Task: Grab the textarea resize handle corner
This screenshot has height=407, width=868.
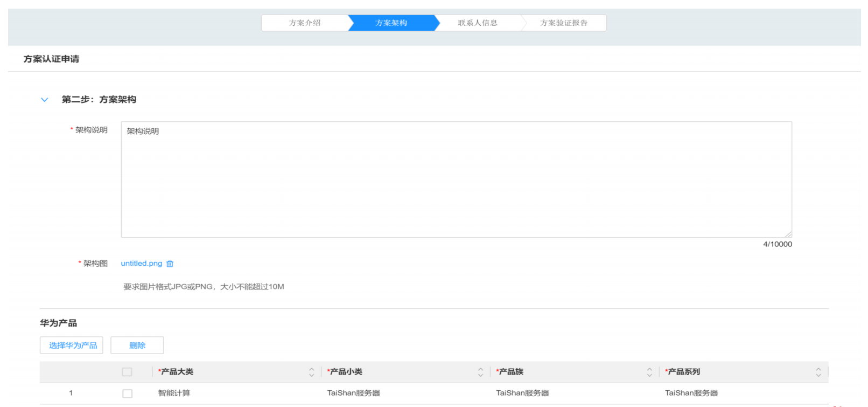Action: point(788,234)
